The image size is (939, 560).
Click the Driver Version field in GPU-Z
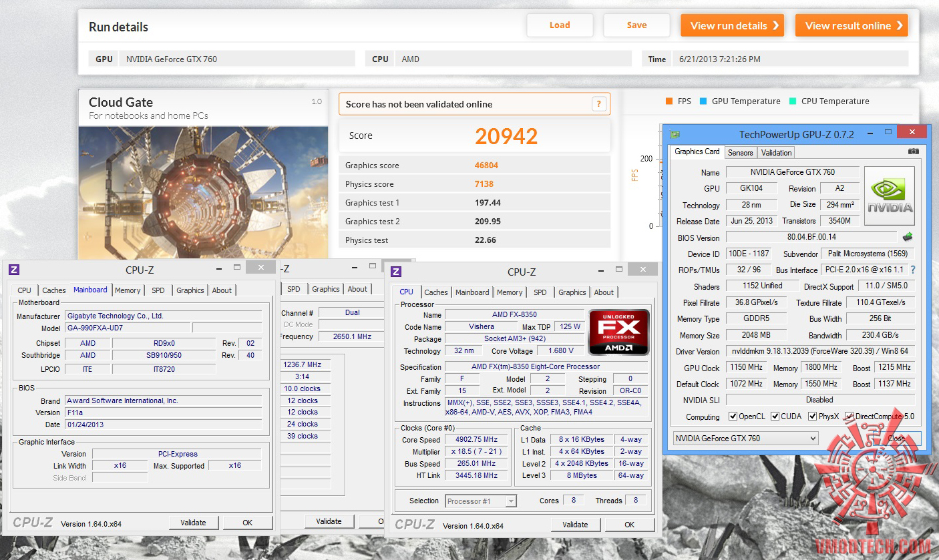click(x=820, y=351)
